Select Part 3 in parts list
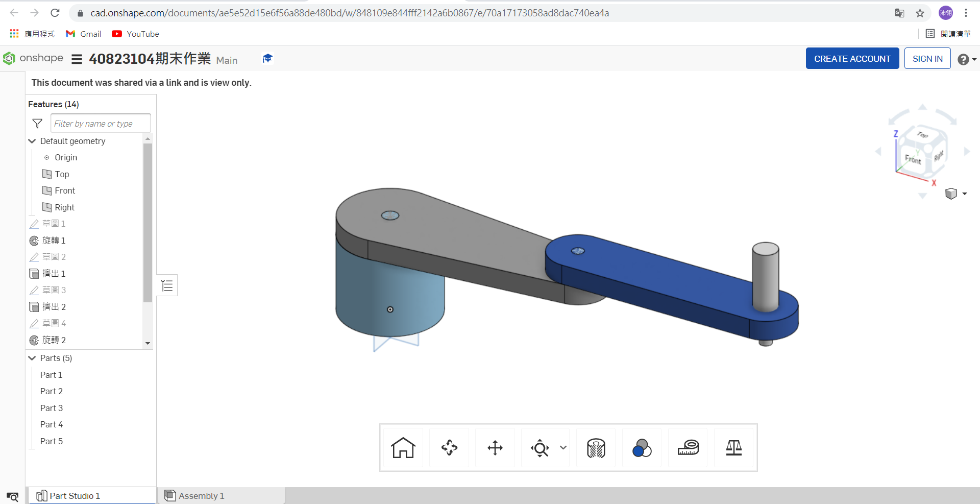This screenshot has height=504, width=980. [x=52, y=408]
